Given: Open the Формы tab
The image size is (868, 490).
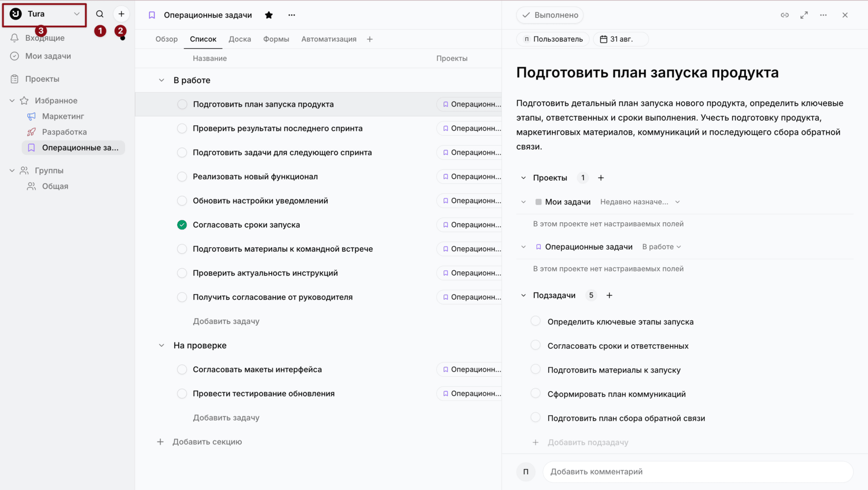Looking at the screenshot, I should point(276,39).
